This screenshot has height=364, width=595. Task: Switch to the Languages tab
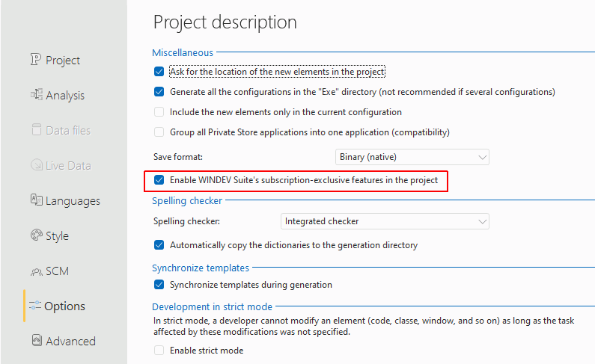(x=73, y=200)
